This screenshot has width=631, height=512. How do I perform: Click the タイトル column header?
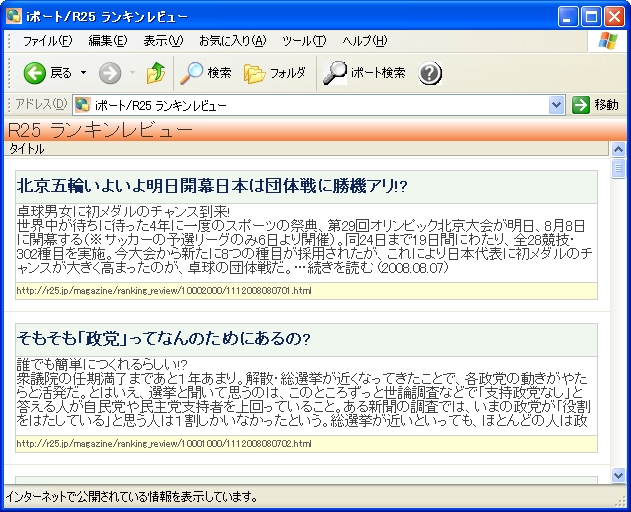307,149
